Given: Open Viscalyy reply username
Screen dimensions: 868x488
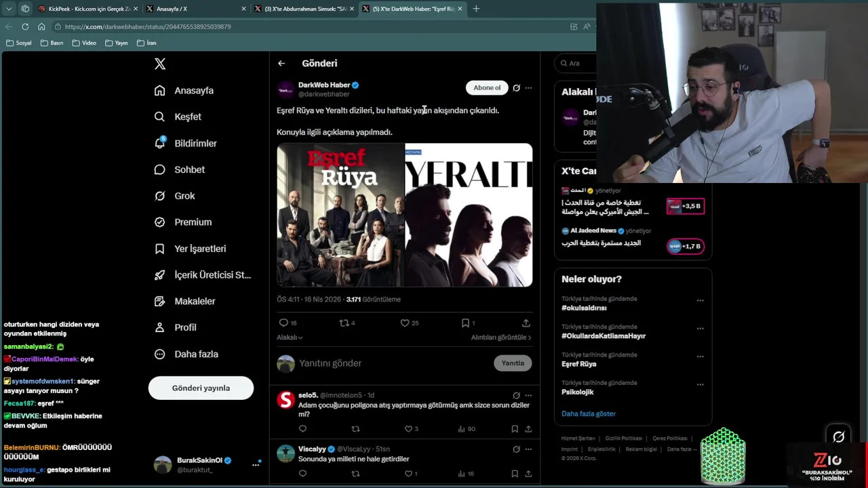Looking at the screenshot, I should tap(312, 449).
